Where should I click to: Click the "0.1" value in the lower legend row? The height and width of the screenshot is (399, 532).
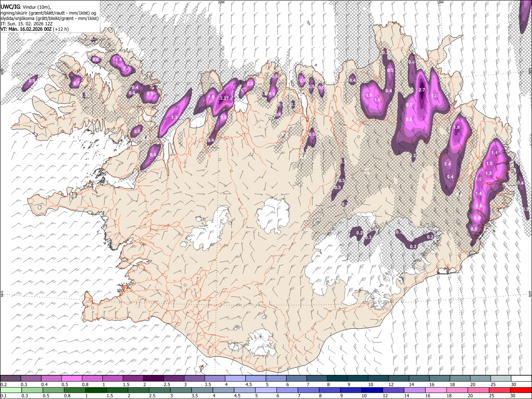[x=4, y=396]
